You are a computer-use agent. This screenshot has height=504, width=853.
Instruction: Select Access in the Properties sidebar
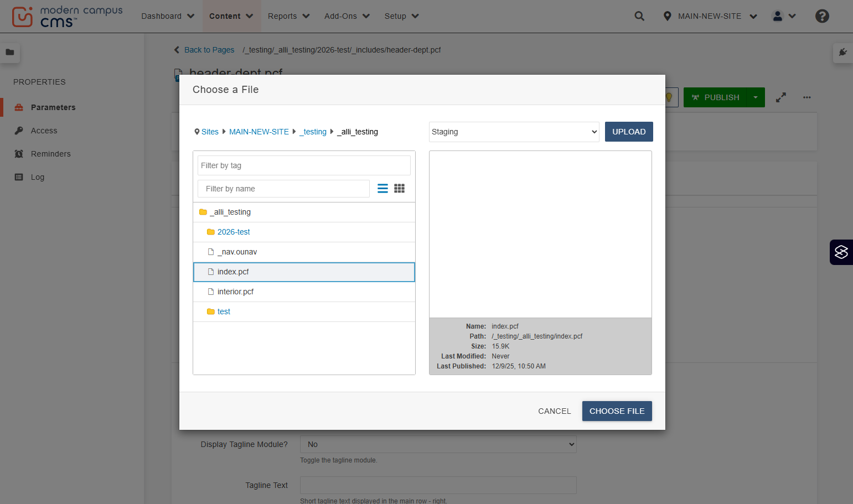point(44,131)
